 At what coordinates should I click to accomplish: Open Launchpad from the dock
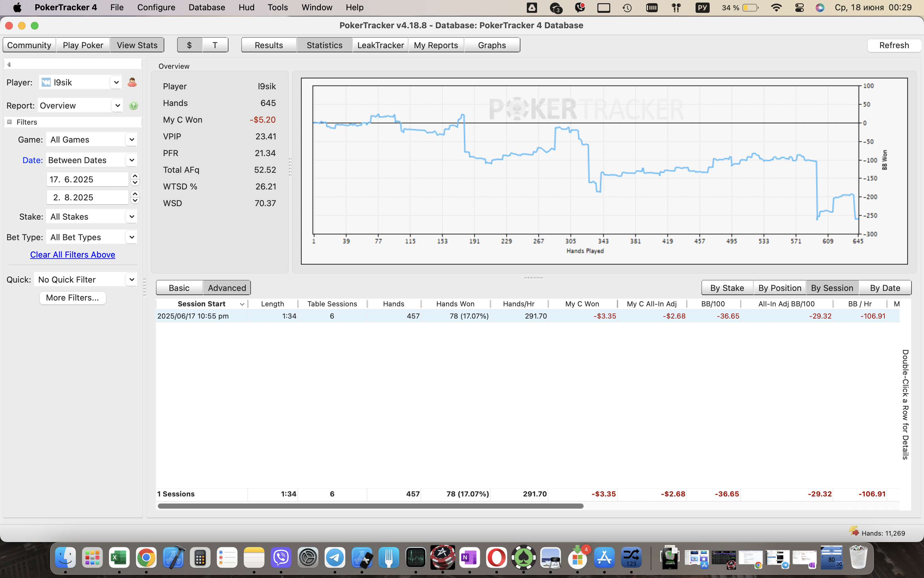point(92,558)
